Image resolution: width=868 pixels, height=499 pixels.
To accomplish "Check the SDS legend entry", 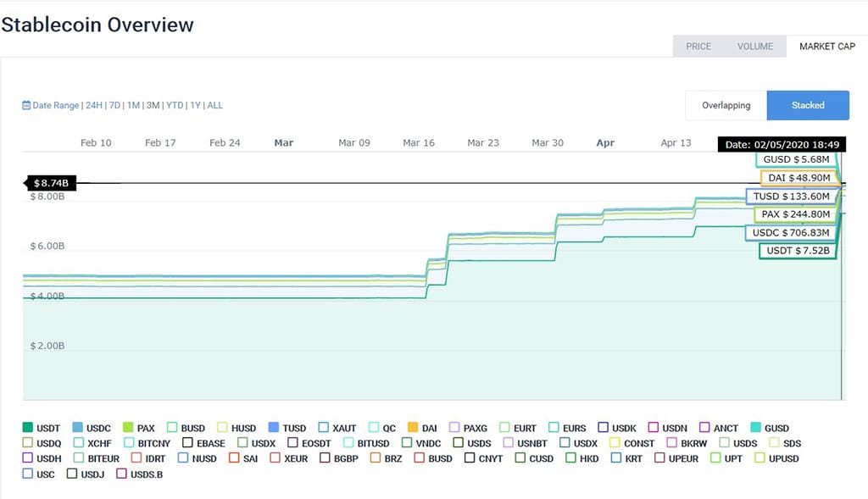I will click(775, 442).
